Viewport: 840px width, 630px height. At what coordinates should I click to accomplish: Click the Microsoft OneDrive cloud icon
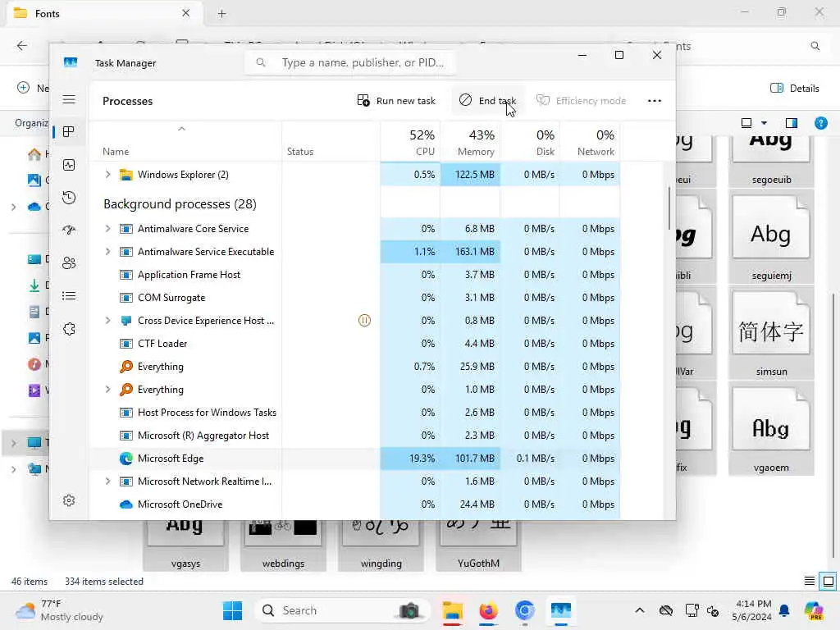[126, 504]
